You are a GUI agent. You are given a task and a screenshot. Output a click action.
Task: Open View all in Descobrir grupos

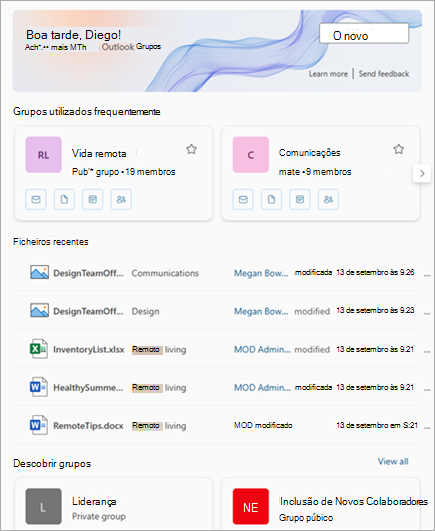click(393, 462)
